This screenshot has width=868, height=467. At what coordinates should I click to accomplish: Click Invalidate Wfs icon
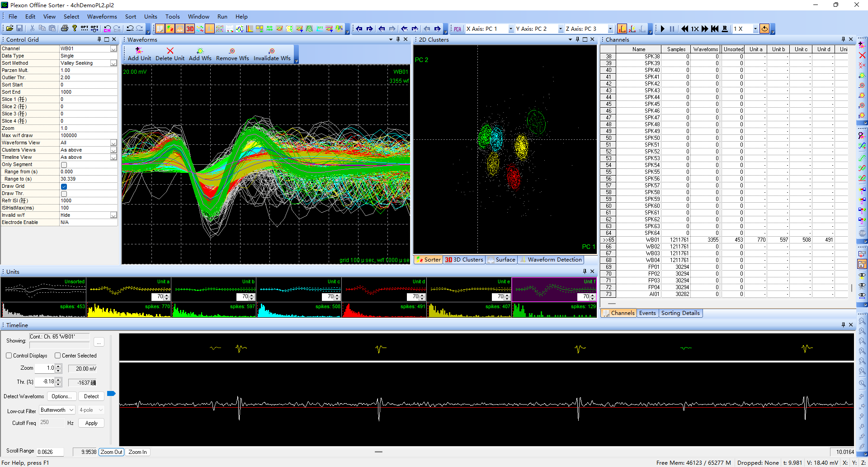[272, 51]
